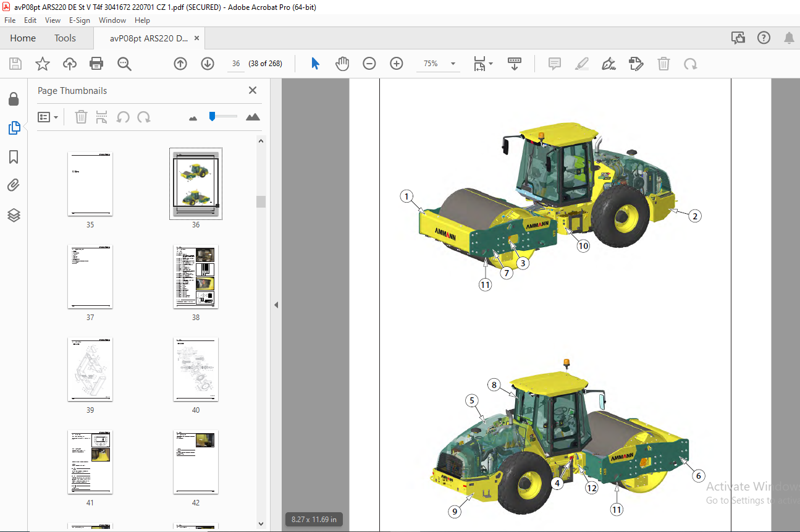Viewport: 800px width, 532px height.
Task: Select the page 37 thumbnail
Action: (90, 277)
